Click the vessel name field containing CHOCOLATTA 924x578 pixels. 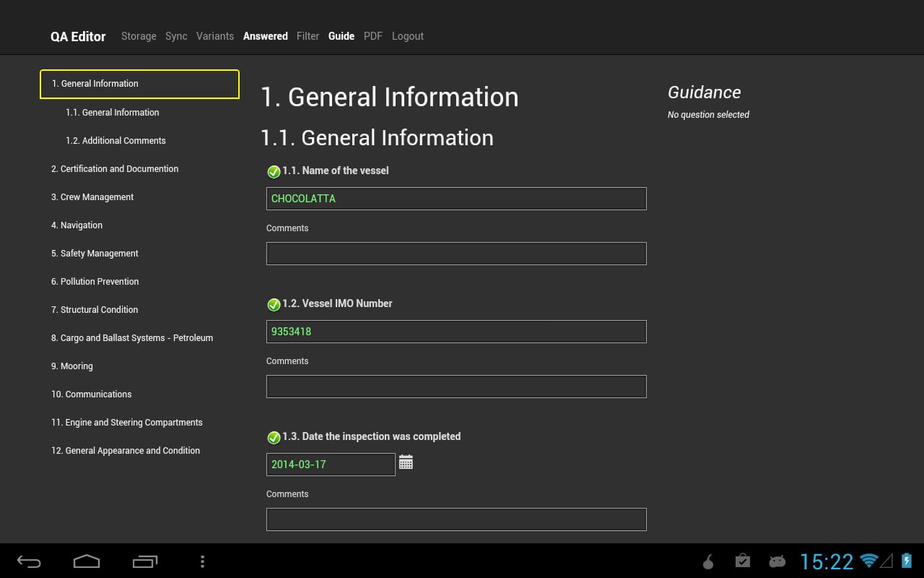point(456,199)
